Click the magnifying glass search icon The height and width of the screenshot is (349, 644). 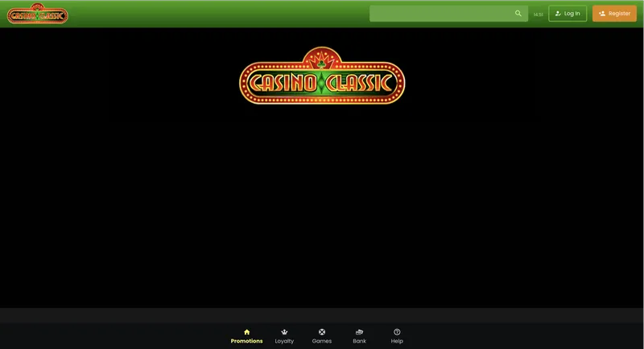(x=518, y=14)
